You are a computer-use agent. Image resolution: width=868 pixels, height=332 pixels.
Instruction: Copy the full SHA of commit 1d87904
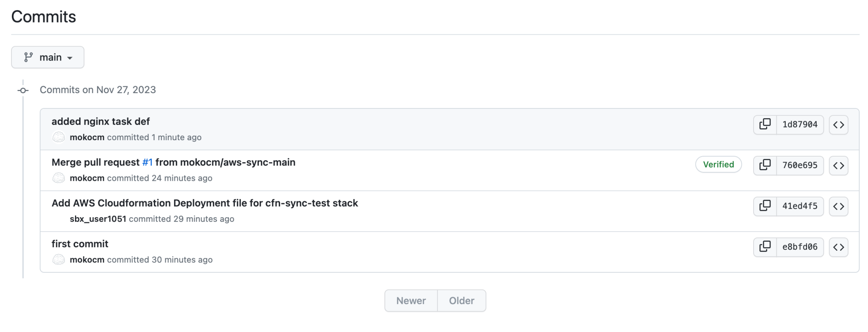click(x=765, y=125)
